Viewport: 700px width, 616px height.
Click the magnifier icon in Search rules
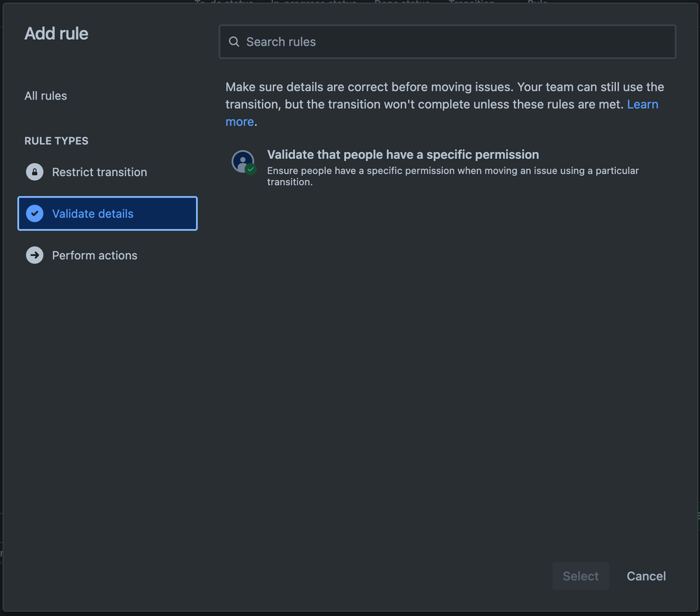pyautogui.click(x=234, y=41)
